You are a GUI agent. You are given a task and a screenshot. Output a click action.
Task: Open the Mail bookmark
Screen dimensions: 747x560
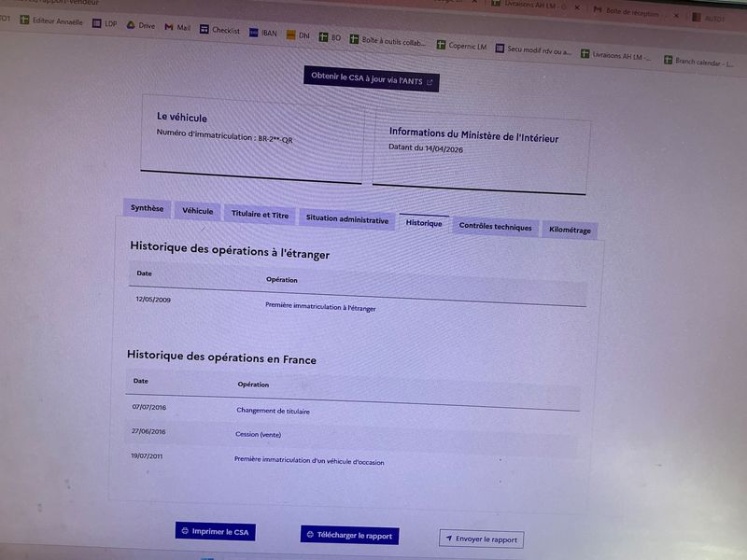[177, 27]
